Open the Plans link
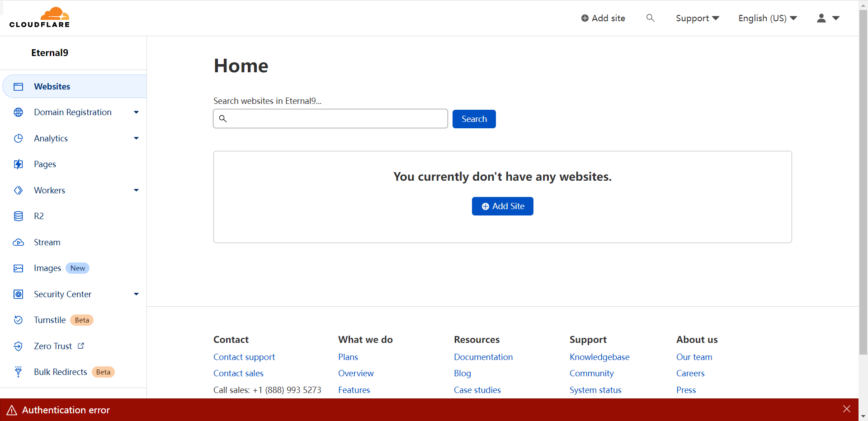The image size is (868, 421). (348, 357)
